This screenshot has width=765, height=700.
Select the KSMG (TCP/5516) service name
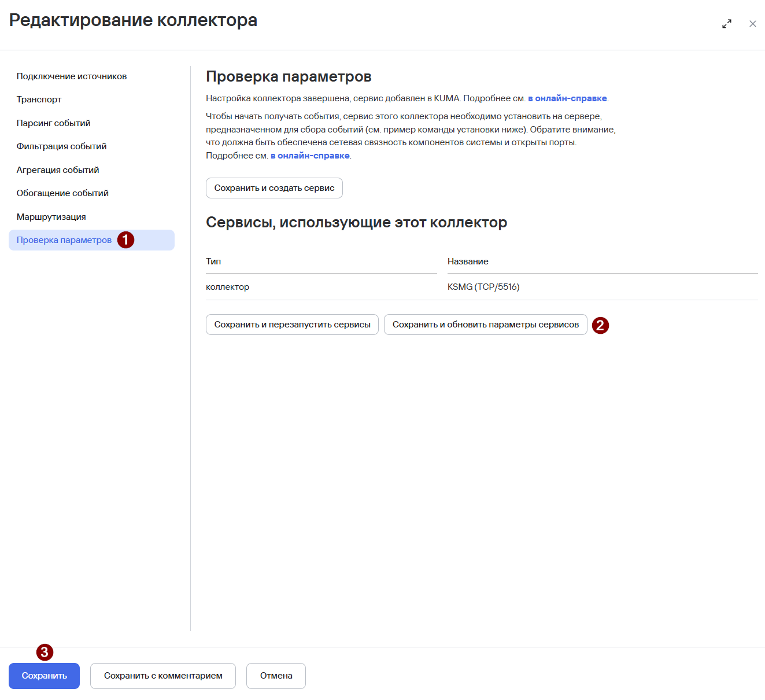(x=483, y=287)
